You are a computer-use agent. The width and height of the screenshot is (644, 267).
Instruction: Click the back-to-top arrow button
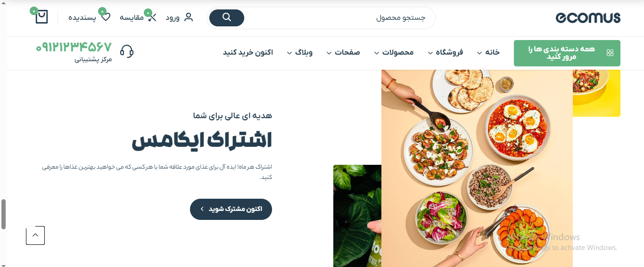(x=35, y=235)
